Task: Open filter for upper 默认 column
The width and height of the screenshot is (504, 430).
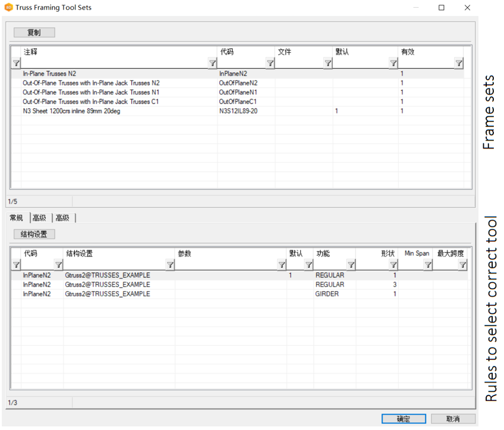Action: pyautogui.click(x=393, y=63)
